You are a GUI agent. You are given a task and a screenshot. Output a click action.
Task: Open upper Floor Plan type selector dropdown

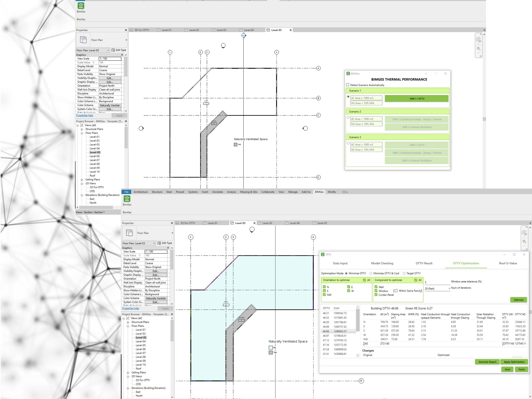point(126,40)
